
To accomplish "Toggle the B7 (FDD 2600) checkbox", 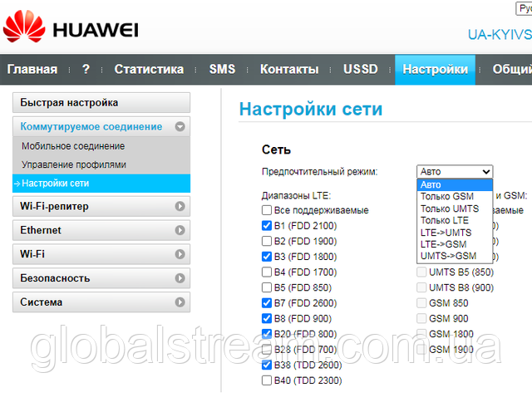I will pyautogui.click(x=267, y=303).
